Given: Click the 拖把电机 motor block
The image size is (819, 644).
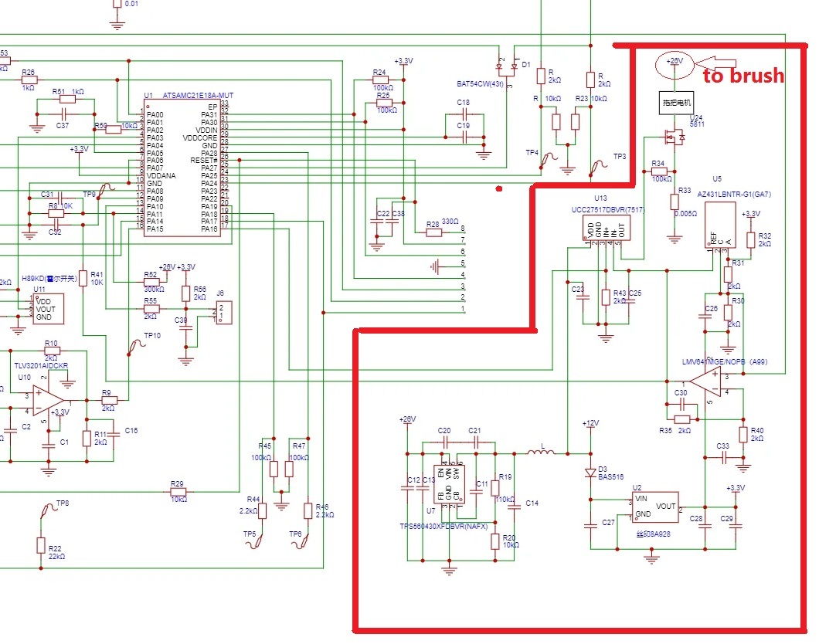Looking at the screenshot, I should [x=676, y=103].
